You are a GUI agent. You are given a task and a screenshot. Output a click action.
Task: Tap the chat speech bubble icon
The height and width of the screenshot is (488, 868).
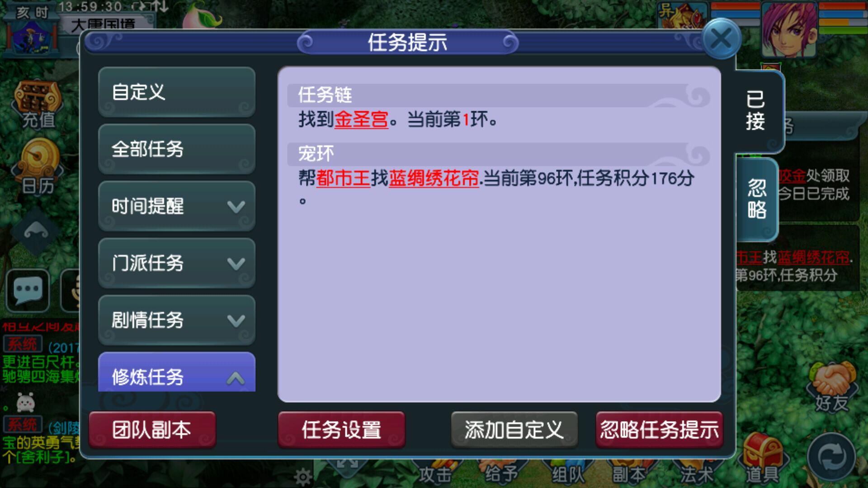28,290
